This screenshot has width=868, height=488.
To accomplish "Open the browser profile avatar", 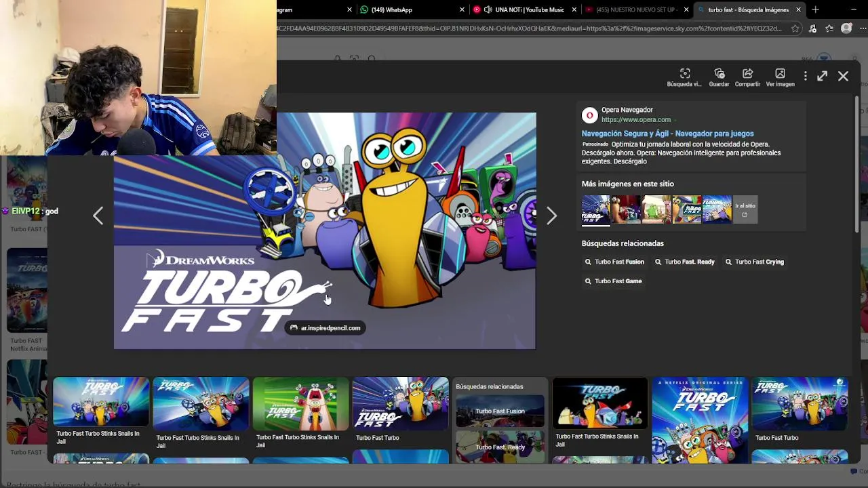I will (846, 28).
